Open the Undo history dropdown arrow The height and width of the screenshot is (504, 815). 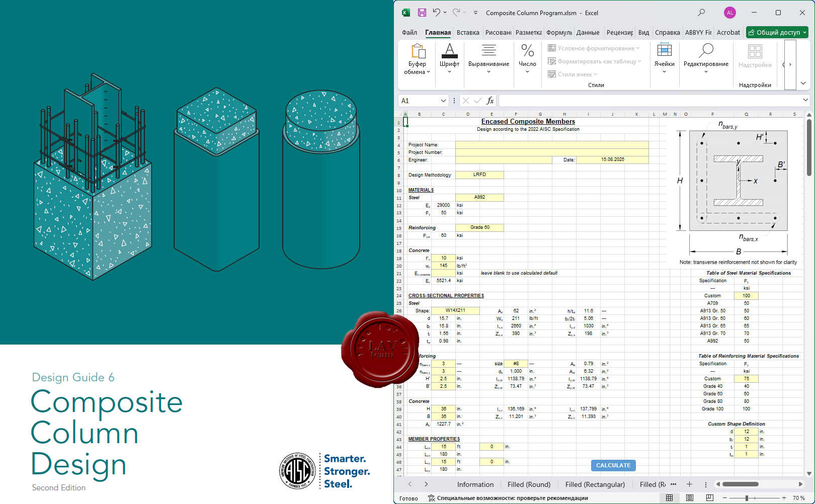click(445, 13)
